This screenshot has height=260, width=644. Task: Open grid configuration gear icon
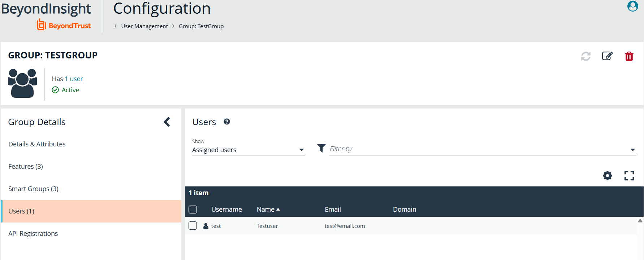tap(608, 176)
